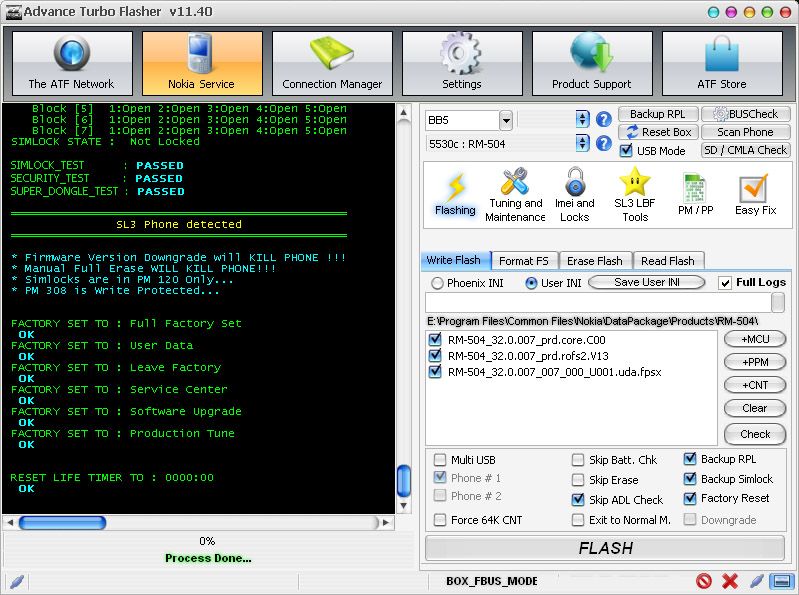Select the Phoenix INI radio button
799x595 pixels.
pos(437,283)
